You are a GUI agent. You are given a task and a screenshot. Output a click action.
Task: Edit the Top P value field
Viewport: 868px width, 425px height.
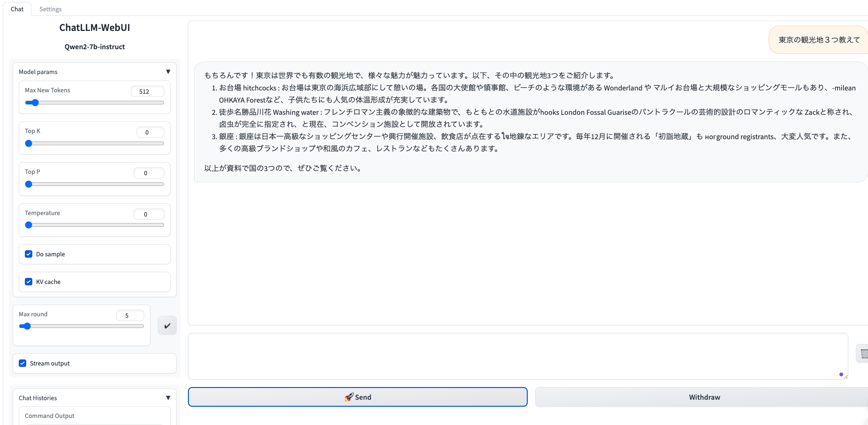(x=149, y=173)
